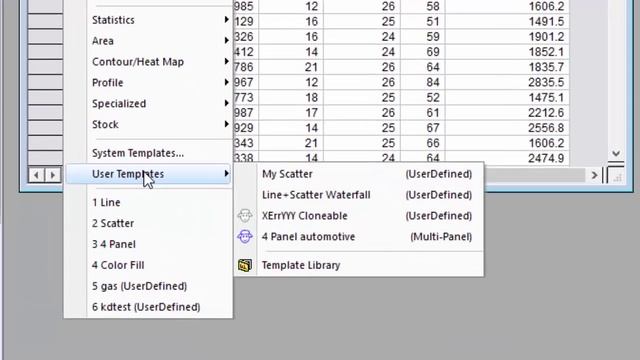Expand arrow beside Profile
640x360 pixels.
tap(226, 82)
